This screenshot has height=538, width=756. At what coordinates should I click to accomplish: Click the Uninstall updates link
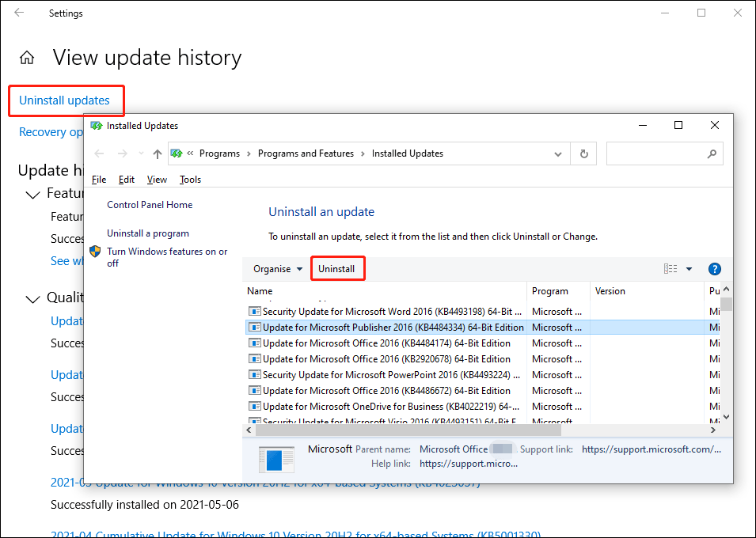tap(64, 100)
